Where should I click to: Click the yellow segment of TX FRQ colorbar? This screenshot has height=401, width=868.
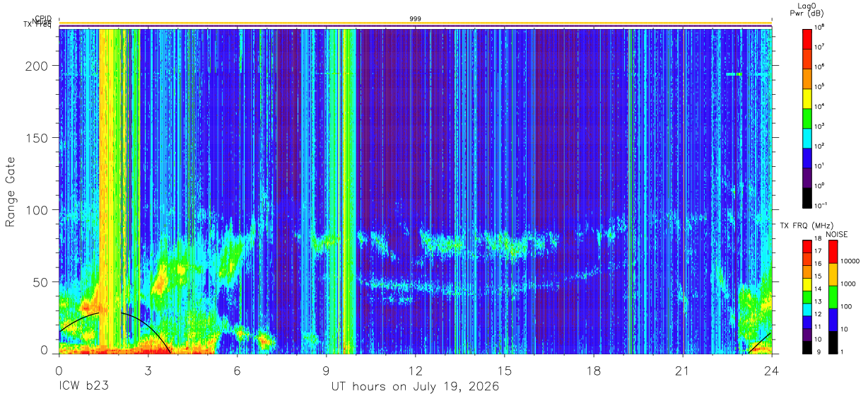tap(807, 284)
